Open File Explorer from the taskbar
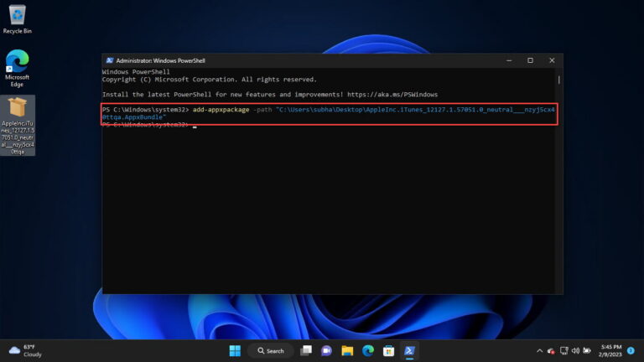644x362 pixels. tap(347, 351)
